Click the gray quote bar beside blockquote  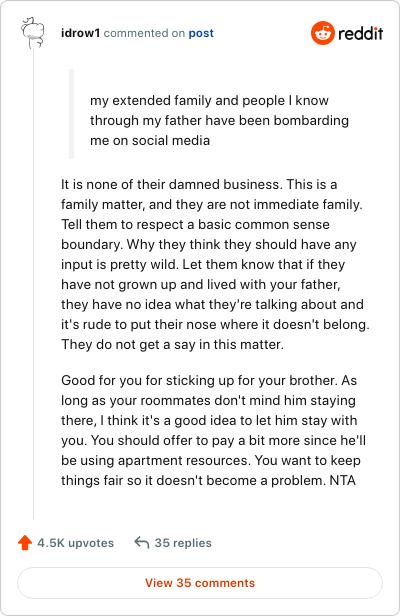click(72, 114)
